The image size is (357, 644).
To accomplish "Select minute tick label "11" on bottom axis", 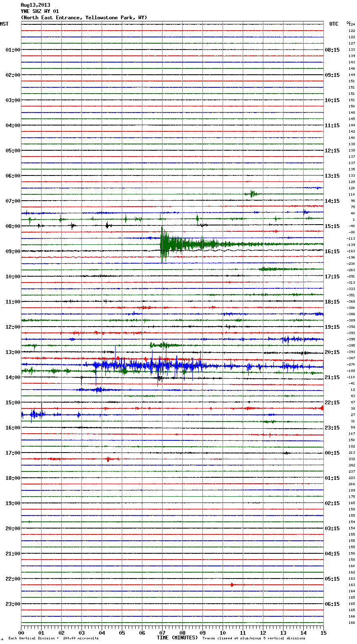I will pyautogui.click(x=243, y=633).
